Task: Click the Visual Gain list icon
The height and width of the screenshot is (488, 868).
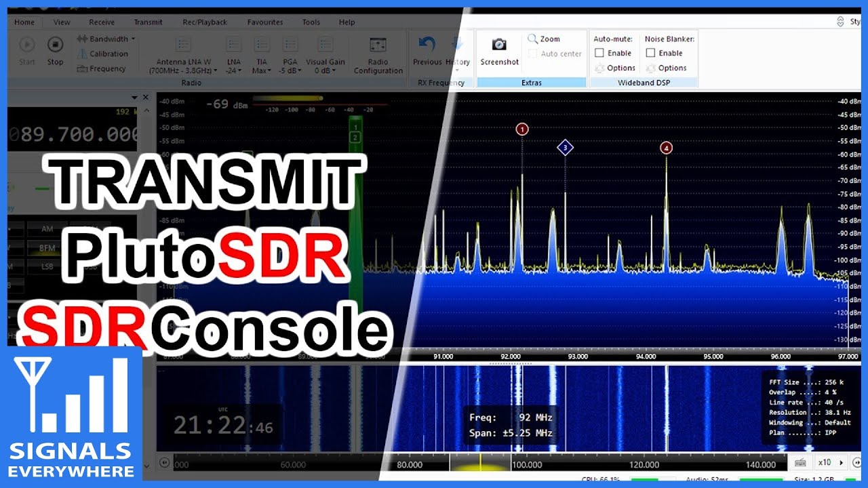Action: [x=325, y=45]
